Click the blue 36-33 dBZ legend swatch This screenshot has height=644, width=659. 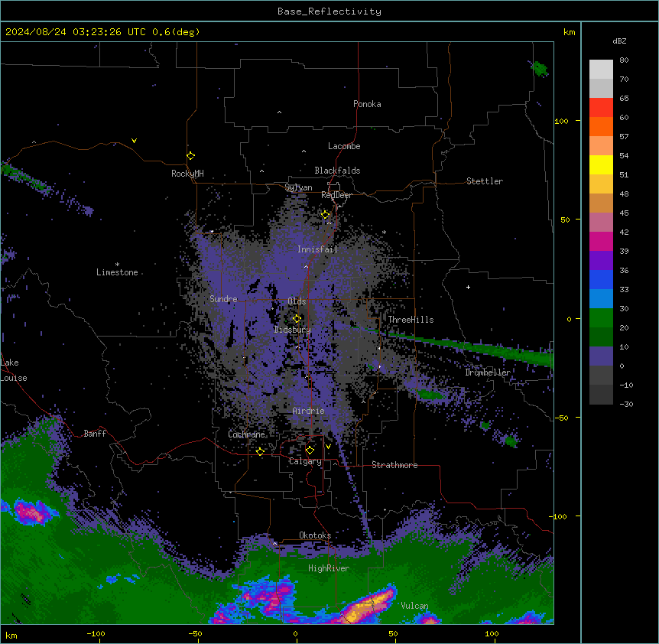pos(601,279)
